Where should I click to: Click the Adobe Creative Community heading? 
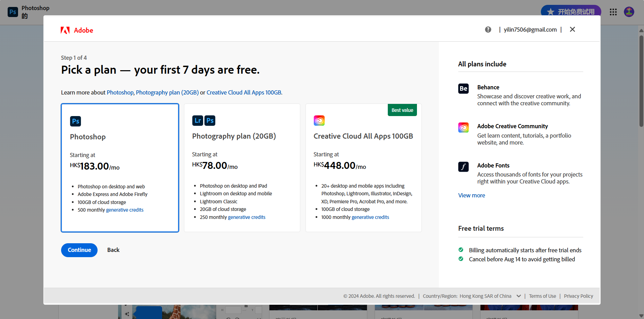[512, 126]
